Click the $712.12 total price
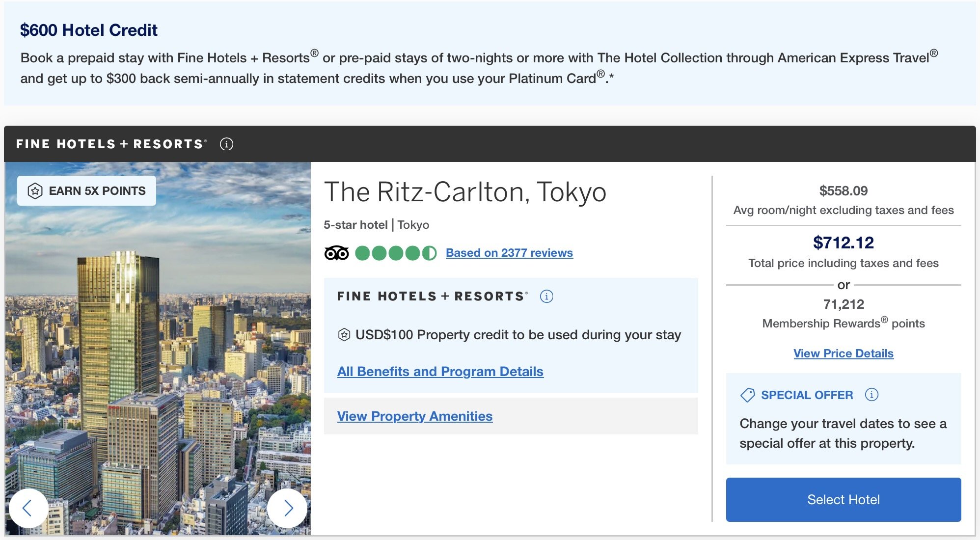The width and height of the screenshot is (980, 540). 844,243
